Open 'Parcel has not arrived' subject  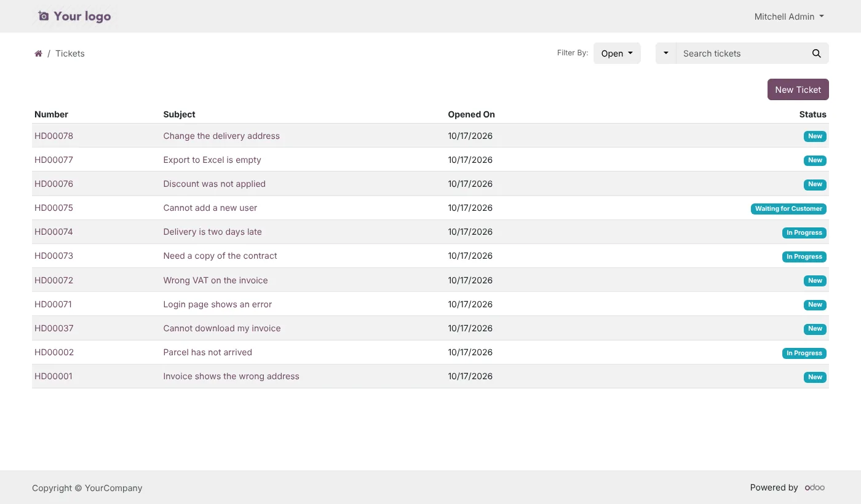pyautogui.click(x=208, y=352)
